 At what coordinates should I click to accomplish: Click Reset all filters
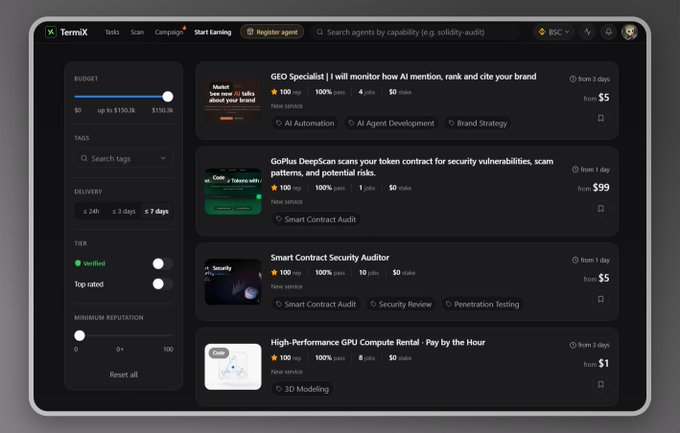point(124,374)
